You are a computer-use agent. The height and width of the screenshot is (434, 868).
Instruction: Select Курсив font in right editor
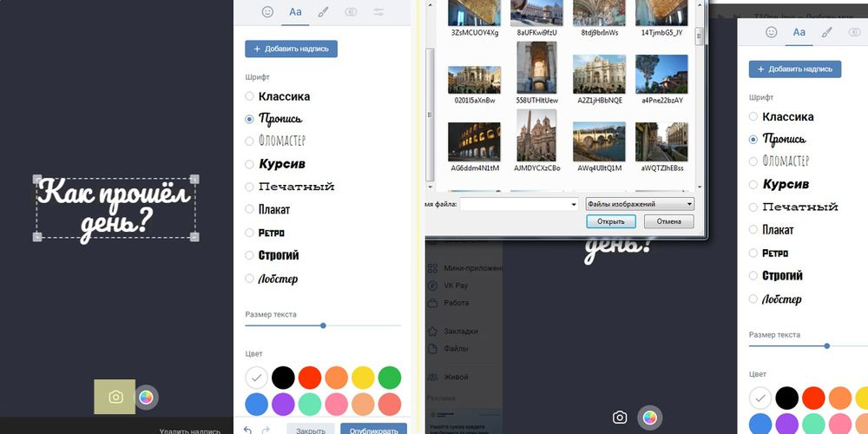pos(779,184)
